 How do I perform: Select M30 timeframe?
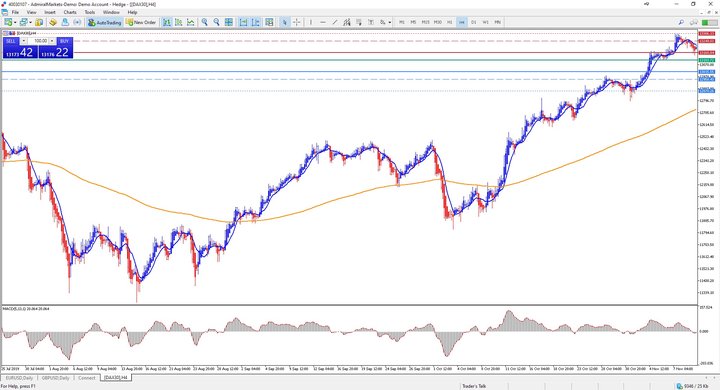click(x=438, y=22)
